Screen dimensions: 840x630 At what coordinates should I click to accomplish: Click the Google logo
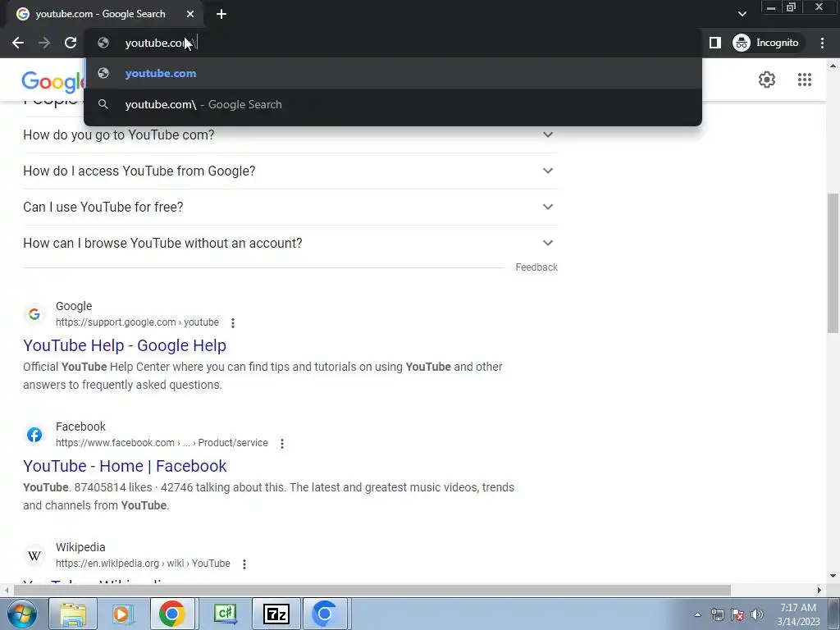(52, 81)
